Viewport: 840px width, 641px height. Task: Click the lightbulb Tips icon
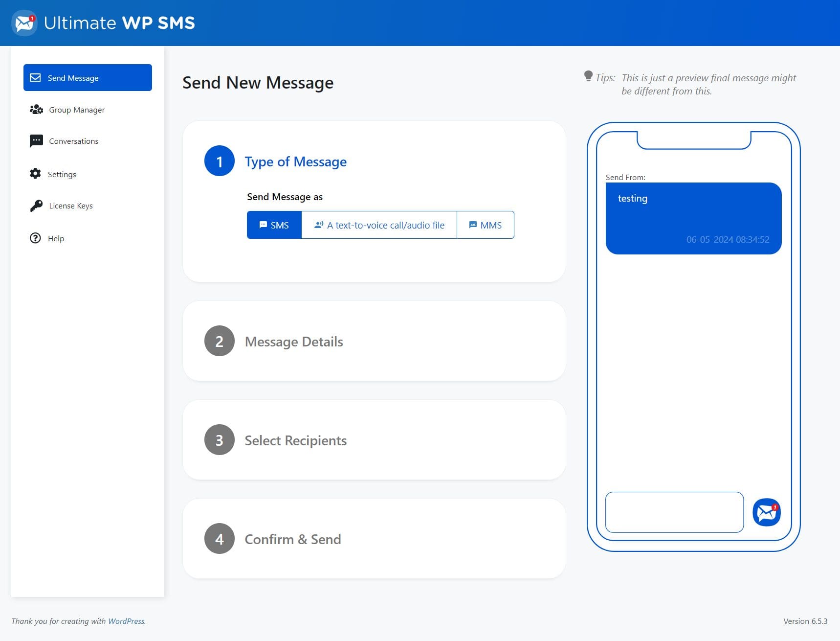pos(588,76)
